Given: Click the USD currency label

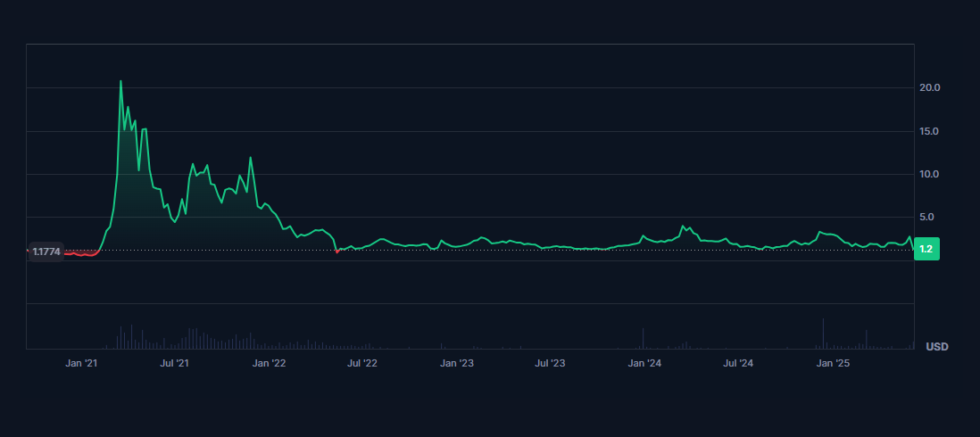Looking at the screenshot, I should tap(936, 346).
